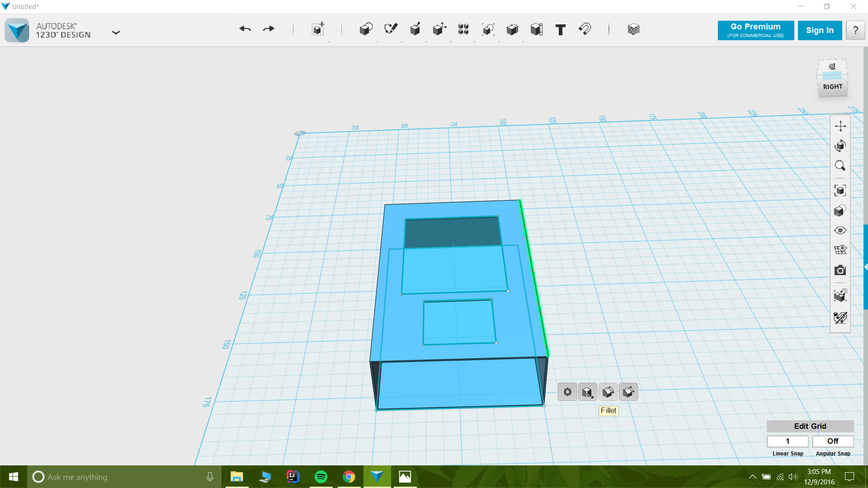The height and width of the screenshot is (488, 868).
Task: Open the Primitives shapes tool
Action: click(x=366, y=29)
